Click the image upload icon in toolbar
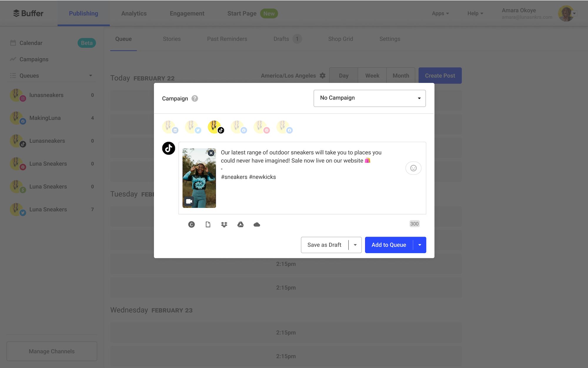Screen dimensions: 588x368 (208, 224)
